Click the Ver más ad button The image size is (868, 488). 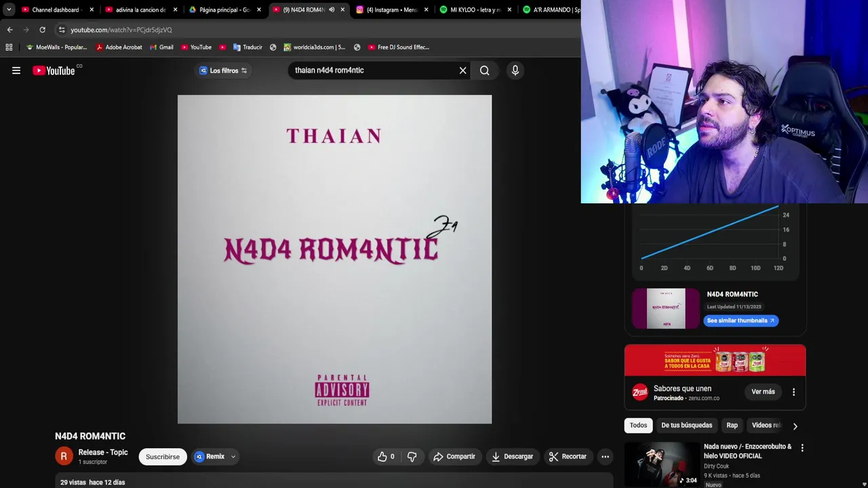tap(763, 392)
